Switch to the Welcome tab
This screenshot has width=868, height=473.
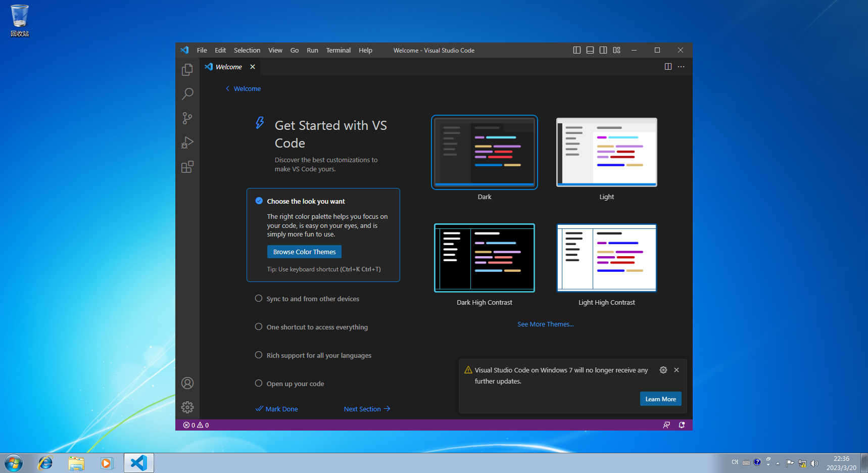point(228,66)
